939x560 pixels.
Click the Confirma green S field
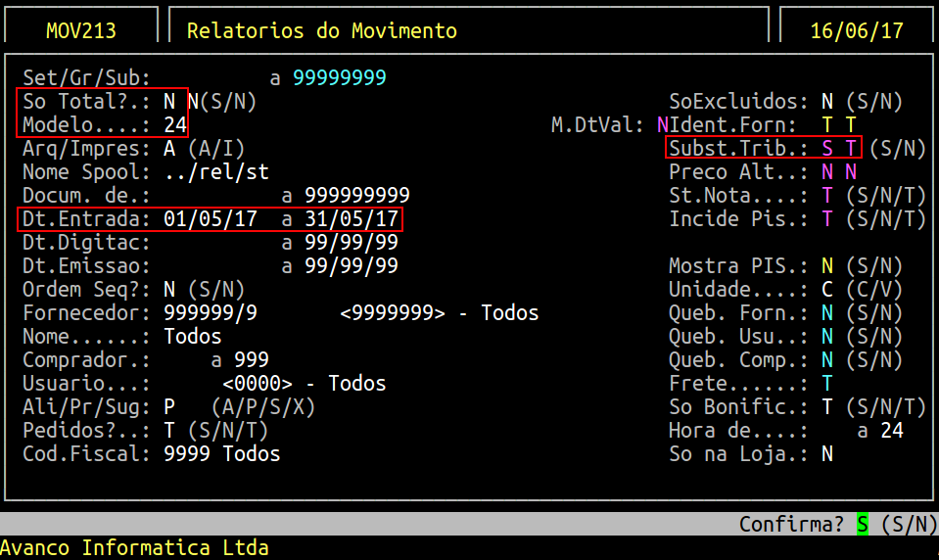point(863,524)
